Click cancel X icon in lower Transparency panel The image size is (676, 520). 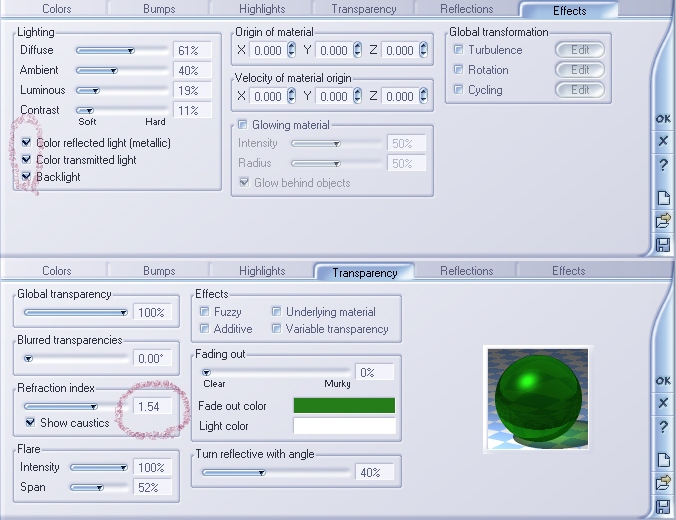[x=663, y=403]
